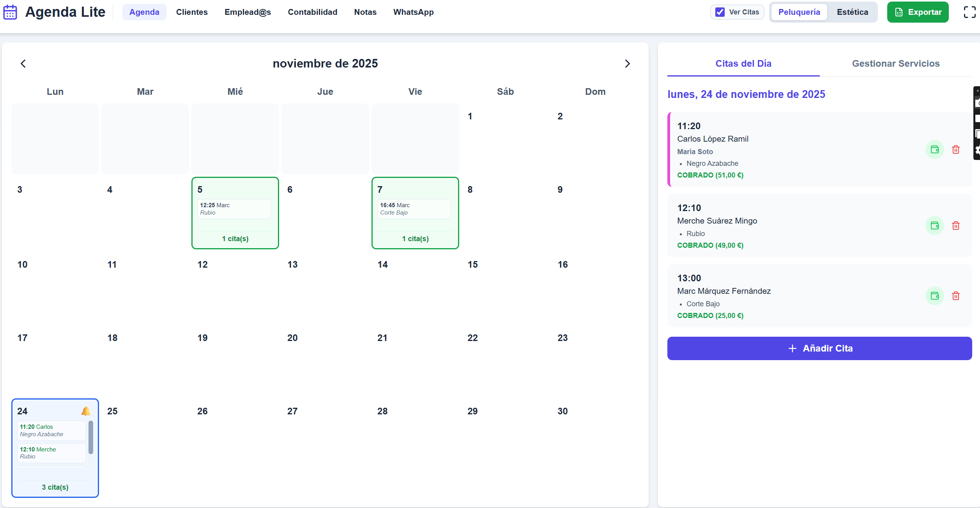Open the Contabilidad section
Image resolution: width=980 pixels, height=508 pixels.
312,12
